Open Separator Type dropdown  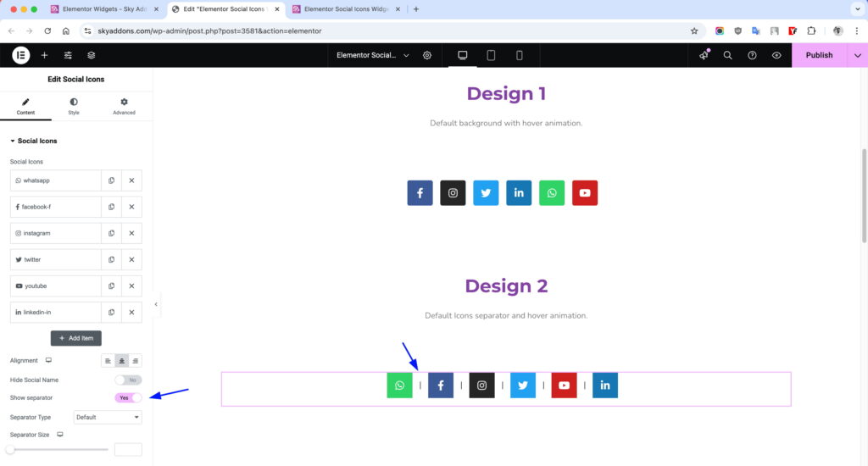coord(108,418)
